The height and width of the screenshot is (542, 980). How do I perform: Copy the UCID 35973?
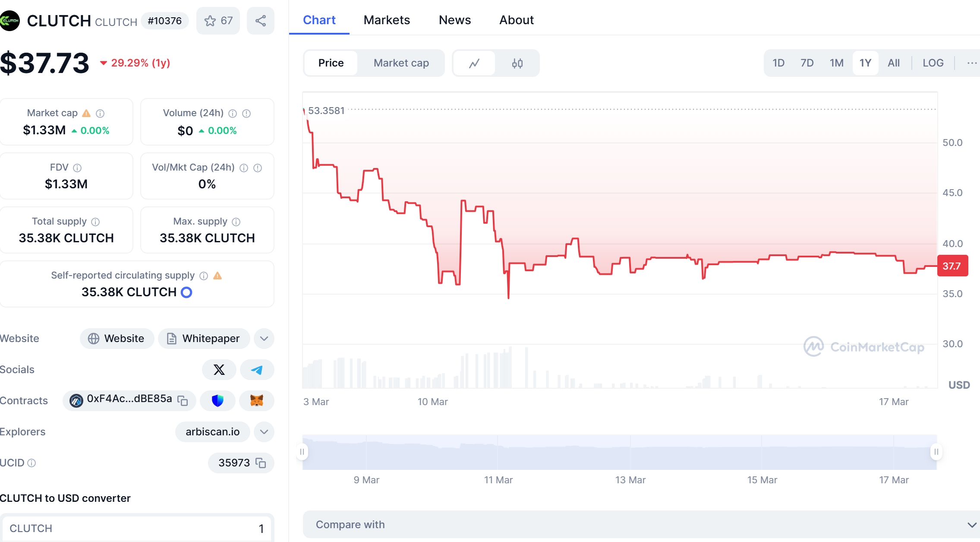tap(261, 463)
